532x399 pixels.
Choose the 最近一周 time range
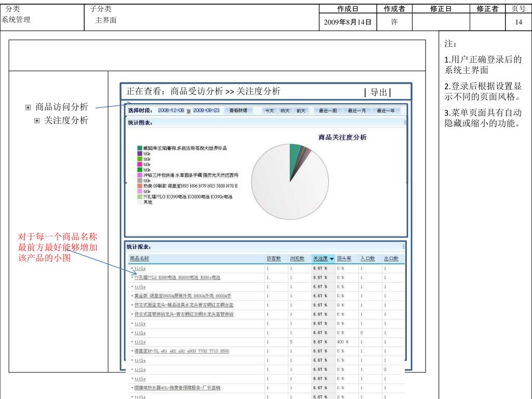click(x=328, y=111)
